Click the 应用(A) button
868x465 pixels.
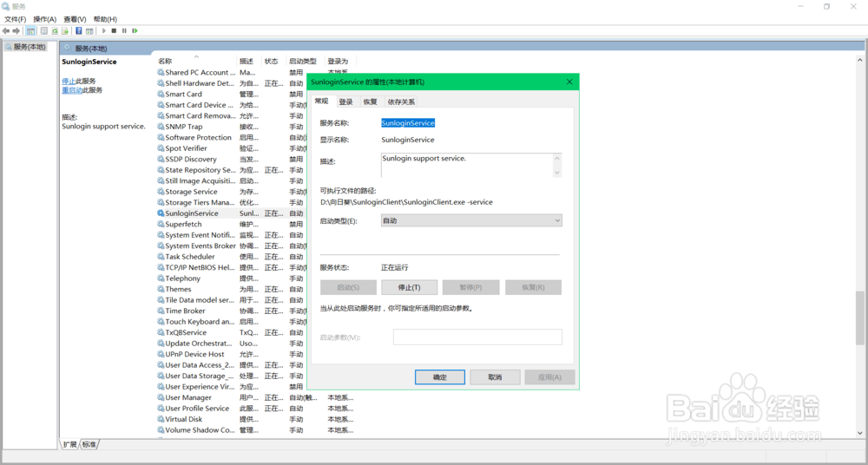549,377
